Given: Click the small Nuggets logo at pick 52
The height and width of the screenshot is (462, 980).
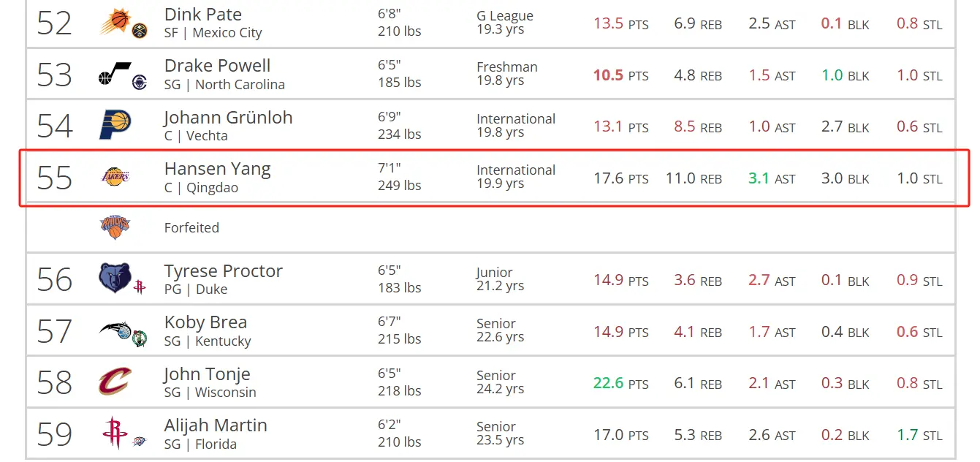Looking at the screenshot, I should tap(140, 31).
